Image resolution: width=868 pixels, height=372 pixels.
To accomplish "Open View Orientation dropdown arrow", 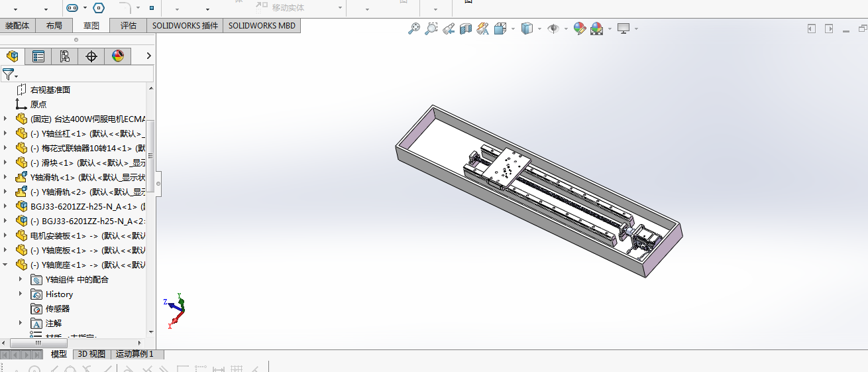I will pyautogui.click(x=514, y=29).
